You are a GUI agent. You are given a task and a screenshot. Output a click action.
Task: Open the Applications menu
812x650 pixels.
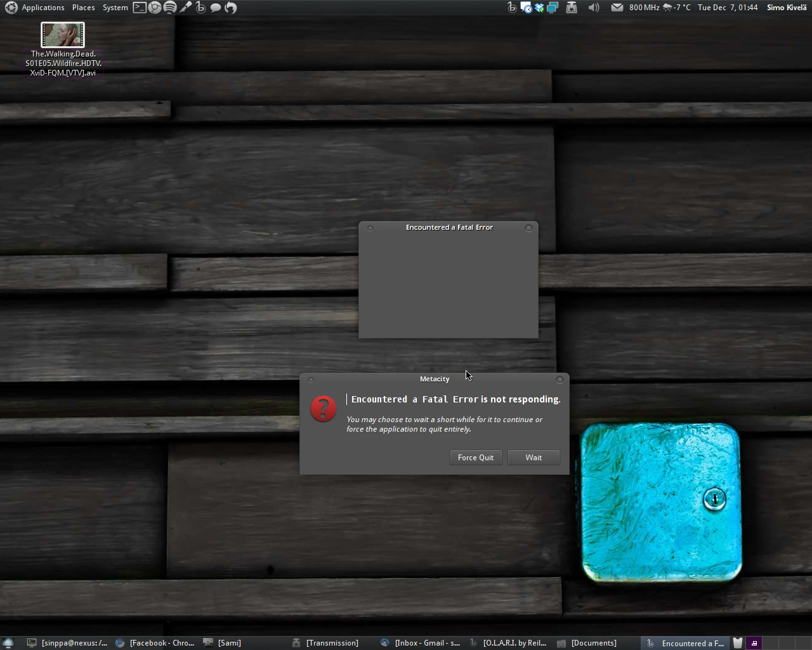tap(43, 8)
